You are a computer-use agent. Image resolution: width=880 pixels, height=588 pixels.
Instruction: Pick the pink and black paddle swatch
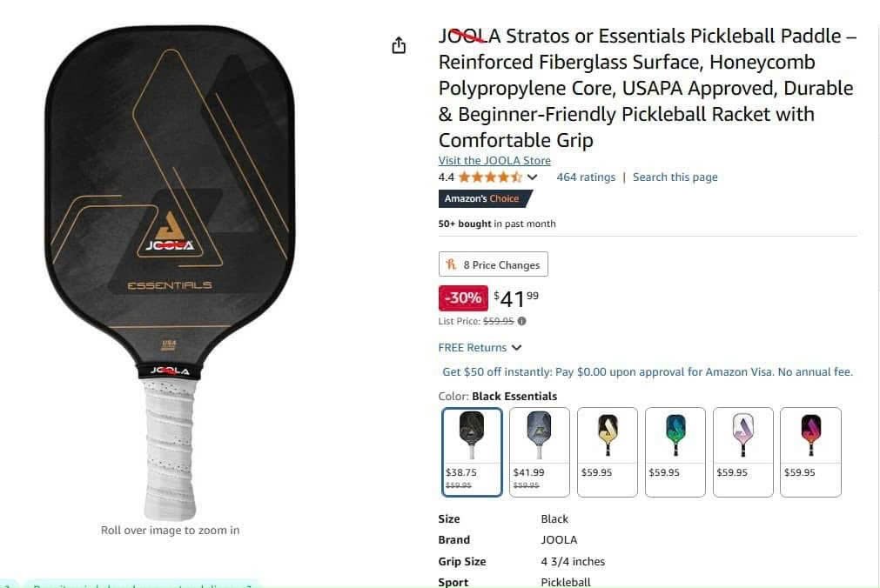click(810, 452)
